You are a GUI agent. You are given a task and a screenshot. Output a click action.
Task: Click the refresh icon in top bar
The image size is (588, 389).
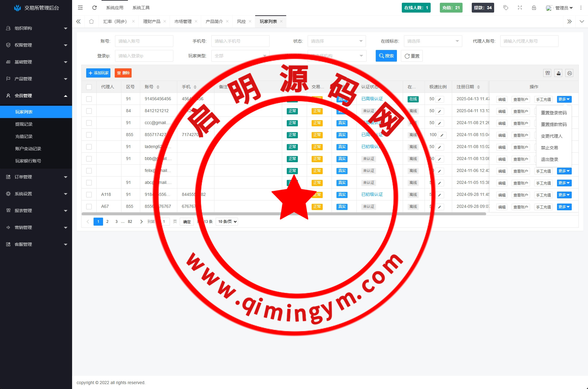(94, 8)
